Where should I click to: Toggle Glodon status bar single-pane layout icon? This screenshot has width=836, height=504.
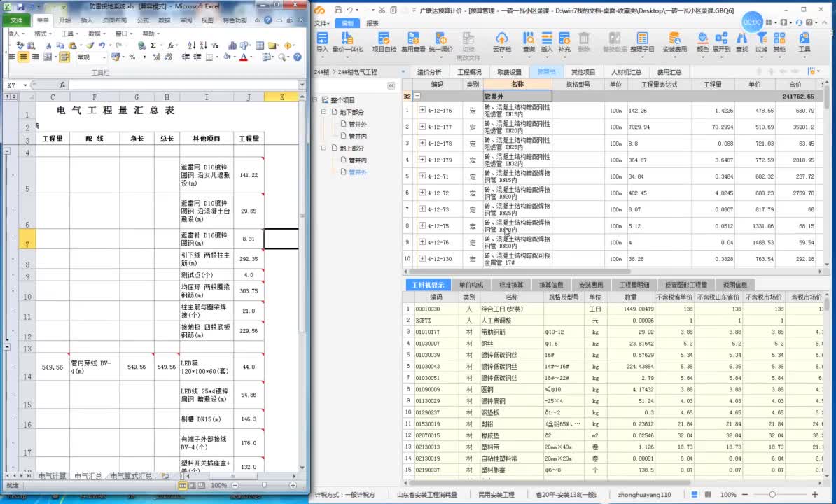point(694,494)
